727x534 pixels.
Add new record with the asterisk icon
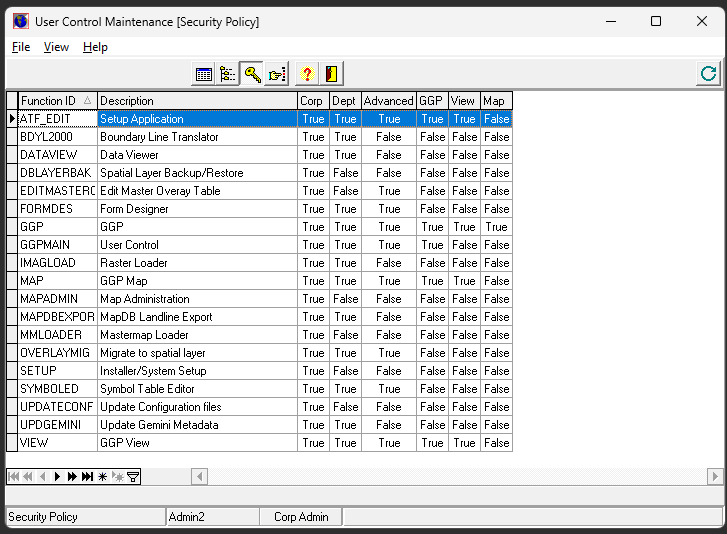tap(102, 477)
